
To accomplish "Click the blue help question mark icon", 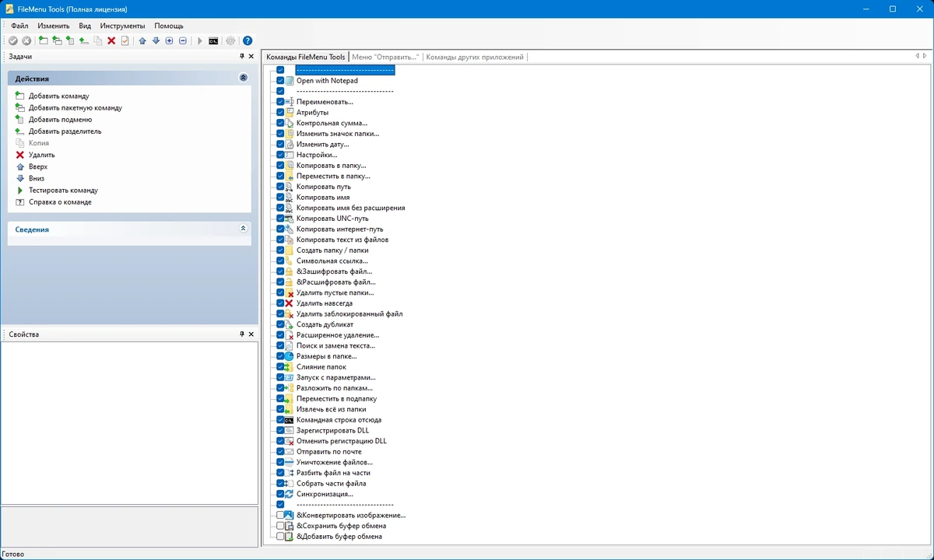I will click(x=248, y=40).
